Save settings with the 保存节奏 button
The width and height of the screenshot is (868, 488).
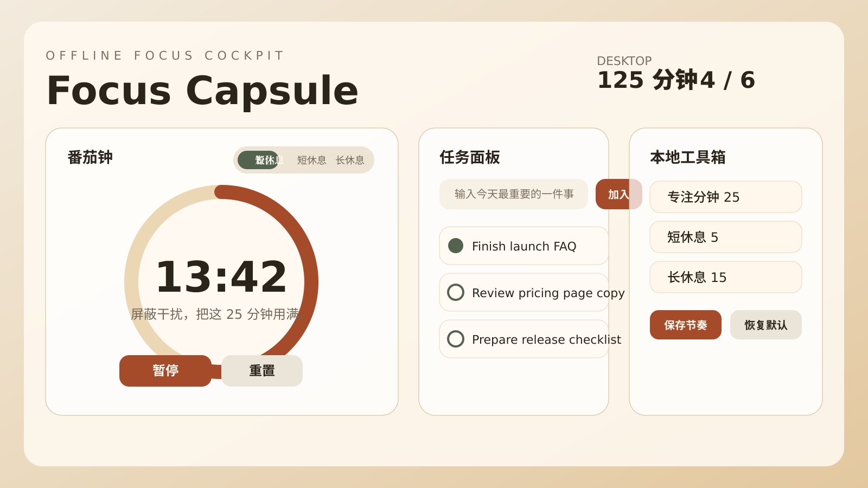(x=685, y=325)
